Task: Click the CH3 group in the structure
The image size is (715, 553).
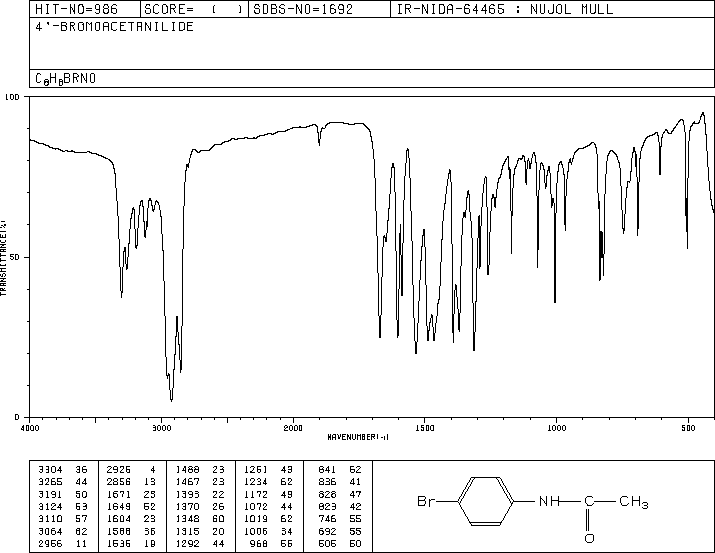Action: click(634, 502)
